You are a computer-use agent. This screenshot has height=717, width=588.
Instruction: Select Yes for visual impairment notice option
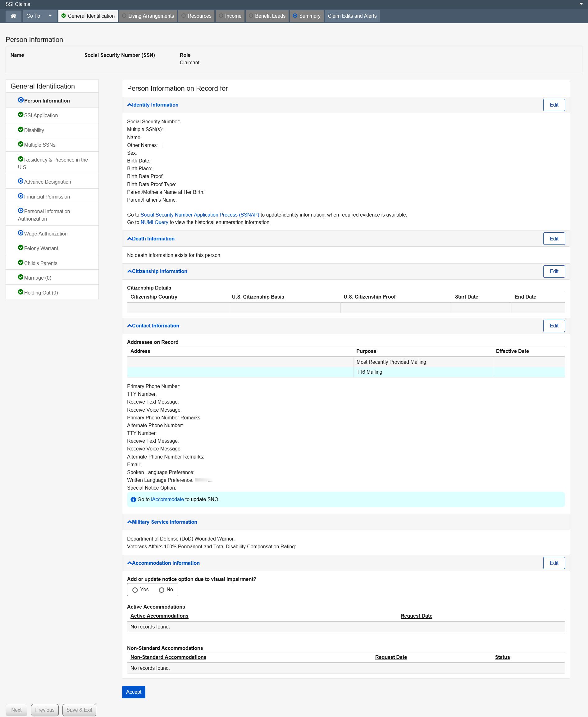coord(135,590)
